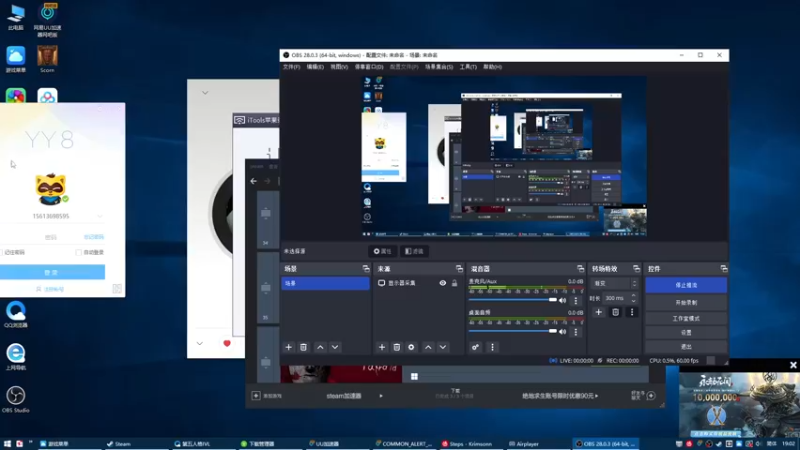Click Exit in the Controls panel
The width and height of the screenshot is (800, 450).
coord(686,346)
